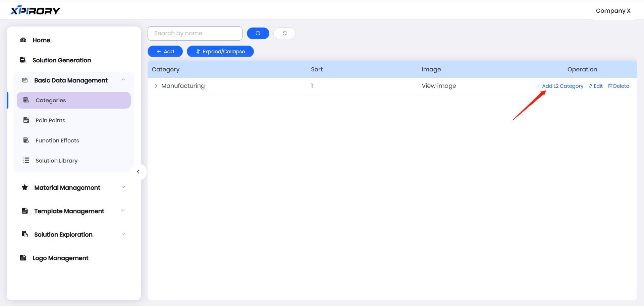The width and height of the screenshot is (644, 306).
Task: Expand the Manufacturing category row
Action: 156,86
